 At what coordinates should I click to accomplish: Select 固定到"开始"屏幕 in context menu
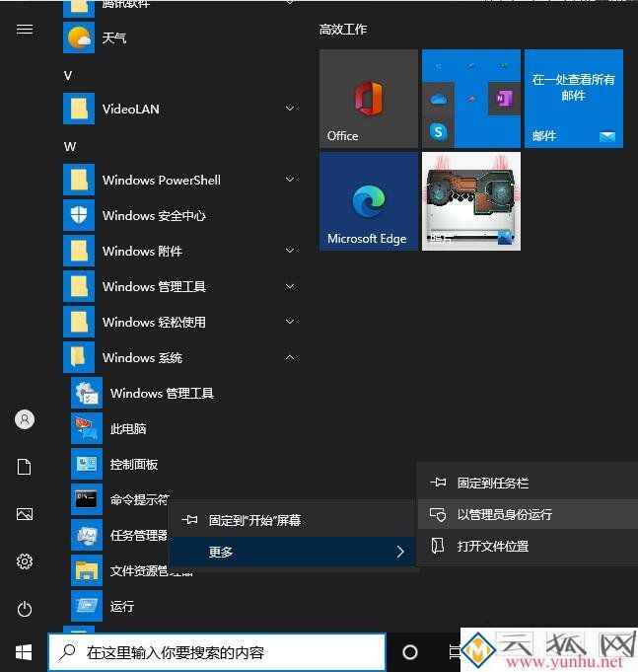pyautogui.click(x=293, y=520)
